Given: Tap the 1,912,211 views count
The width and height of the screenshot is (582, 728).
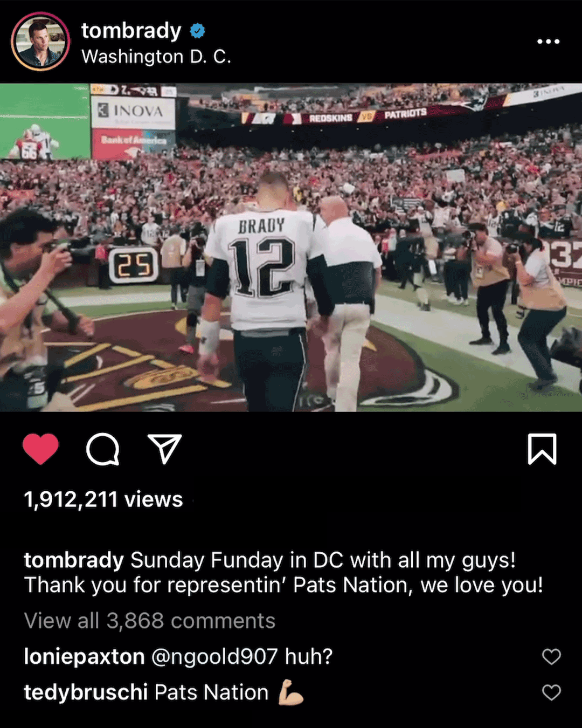Looking at the screenshot, I should click(103, 499).
